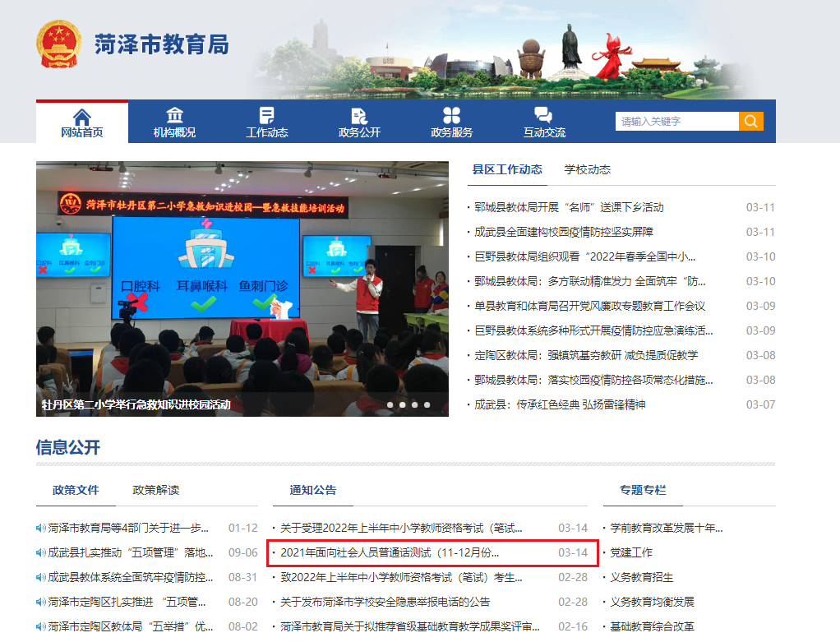Image resolution: width=840 pixels, height=642 pixels.
Task: Click the search keyword input field
Action: pos(676,122)
